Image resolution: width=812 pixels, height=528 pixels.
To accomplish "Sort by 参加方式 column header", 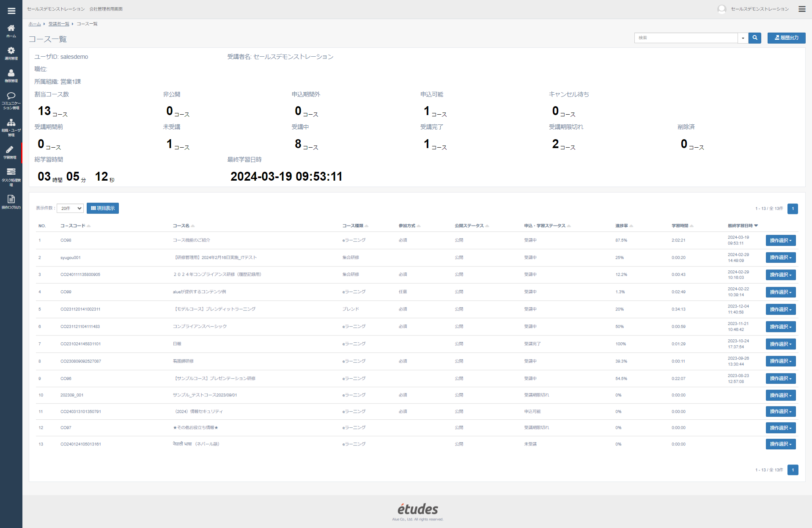I will [409, 226].
